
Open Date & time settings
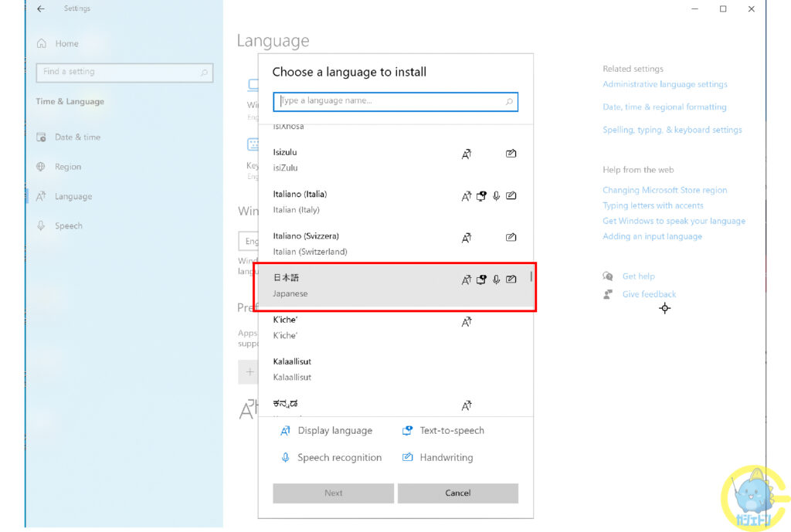pyautogui.click(x=78, y=137)
